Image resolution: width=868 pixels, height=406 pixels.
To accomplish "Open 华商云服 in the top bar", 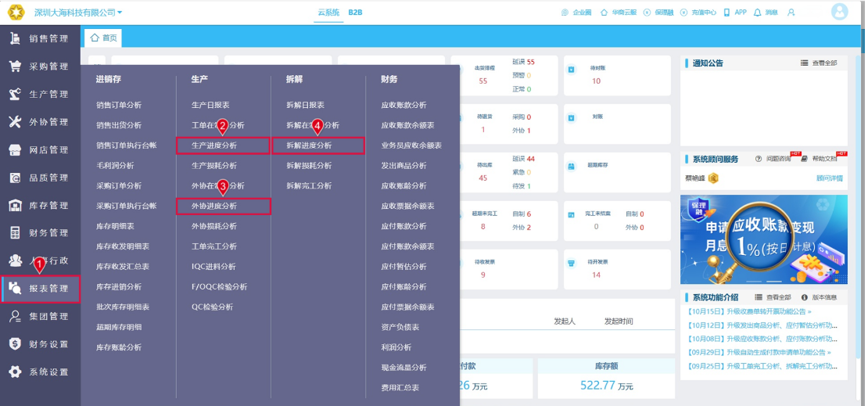I will point(619,13).
